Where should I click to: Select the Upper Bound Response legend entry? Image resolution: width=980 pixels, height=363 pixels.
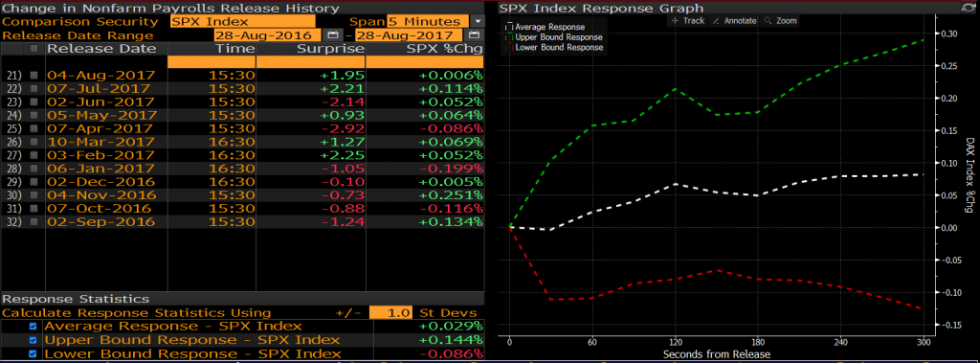coord(554,37)
